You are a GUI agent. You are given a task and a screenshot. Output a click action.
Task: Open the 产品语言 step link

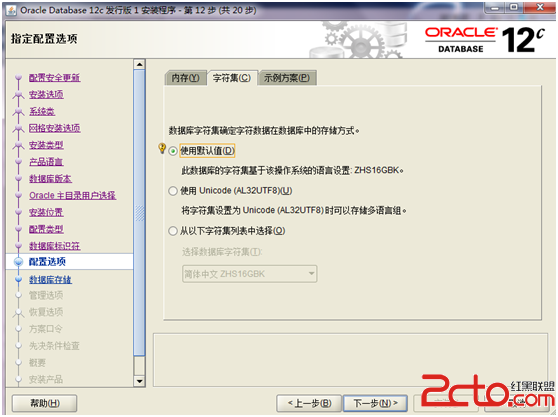coord(46,162)
